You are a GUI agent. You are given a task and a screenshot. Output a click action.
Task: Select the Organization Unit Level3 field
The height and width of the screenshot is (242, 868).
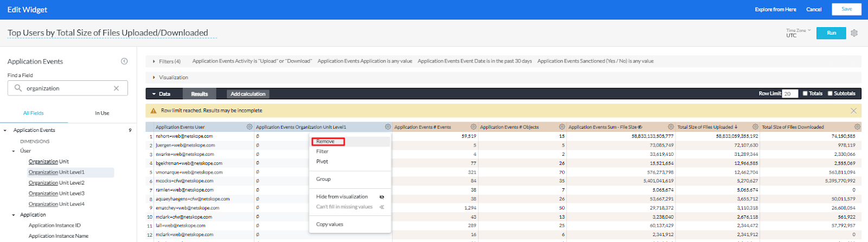[56, 193]
